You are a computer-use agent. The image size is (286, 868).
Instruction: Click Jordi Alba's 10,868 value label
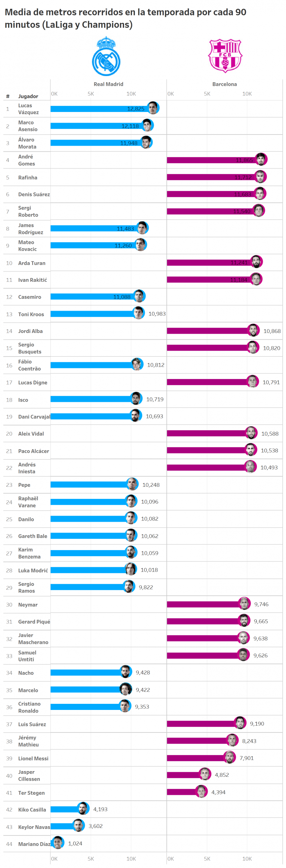[x=272, y=331]
